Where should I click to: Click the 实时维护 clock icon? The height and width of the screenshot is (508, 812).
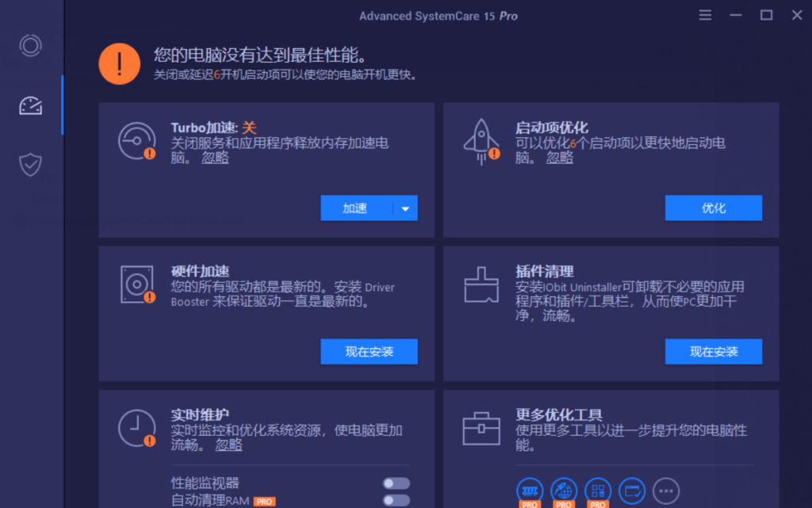click(137, 428)
